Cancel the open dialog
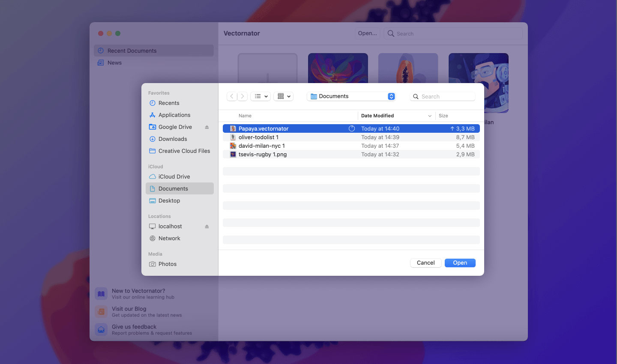617x364 pixels. point(426,263)
